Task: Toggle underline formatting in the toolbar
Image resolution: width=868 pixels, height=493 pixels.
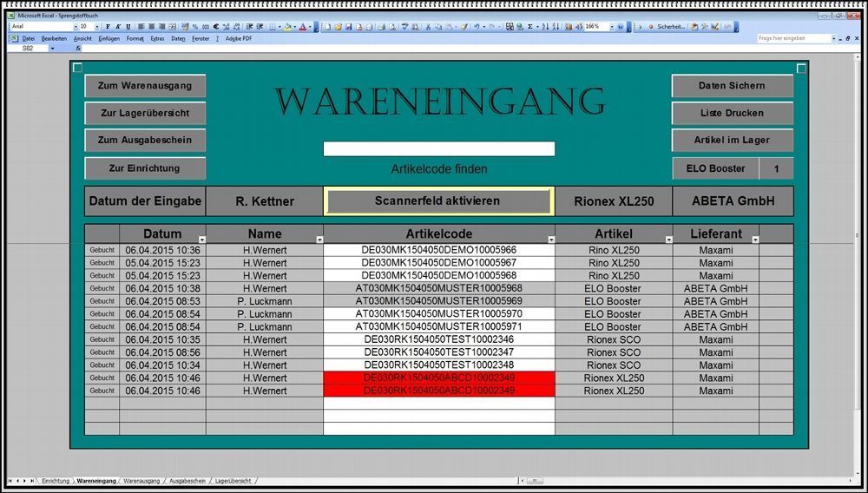Action: tap(127, 27)
